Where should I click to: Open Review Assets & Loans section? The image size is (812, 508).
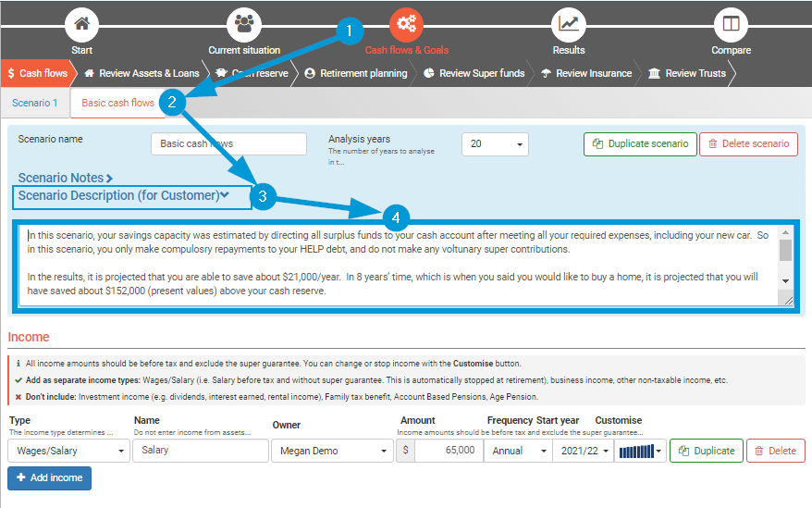tap(141, 73)
